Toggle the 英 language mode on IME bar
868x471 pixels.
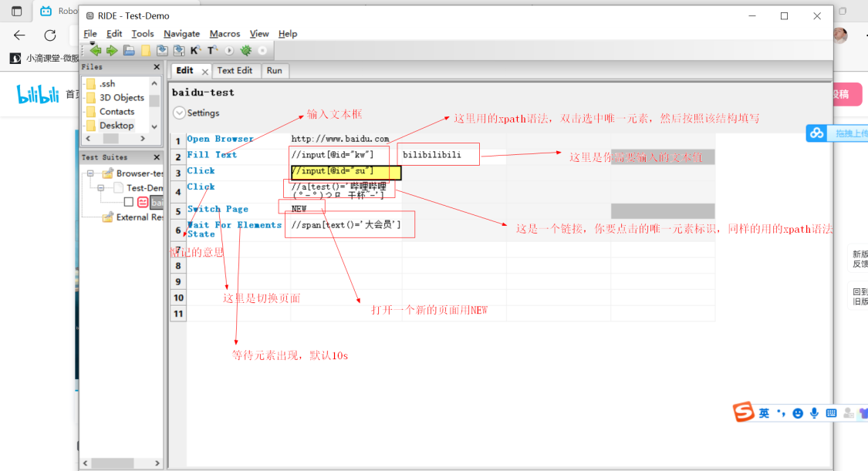(x=764, y=413)
